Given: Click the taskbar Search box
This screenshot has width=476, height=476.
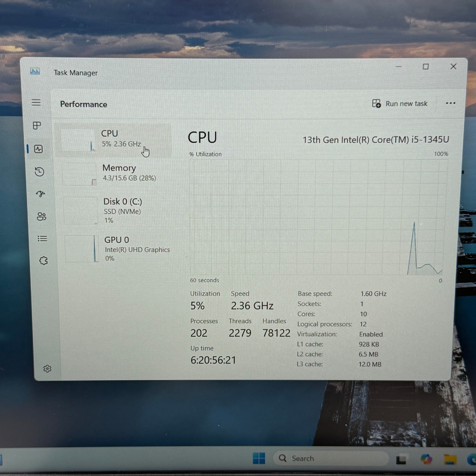Looking at the screenshot, I should [x=331, y=458].
